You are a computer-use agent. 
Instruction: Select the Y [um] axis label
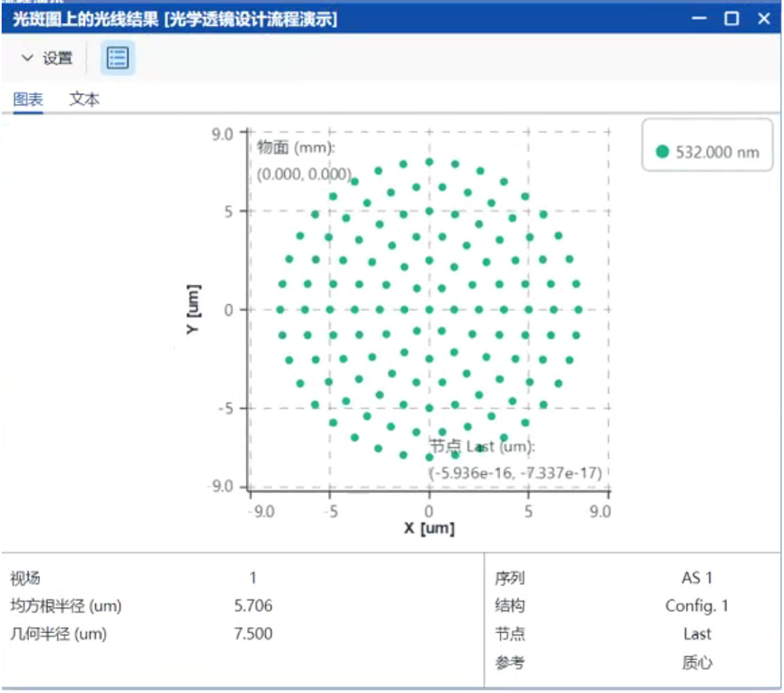tap(194, 310)
